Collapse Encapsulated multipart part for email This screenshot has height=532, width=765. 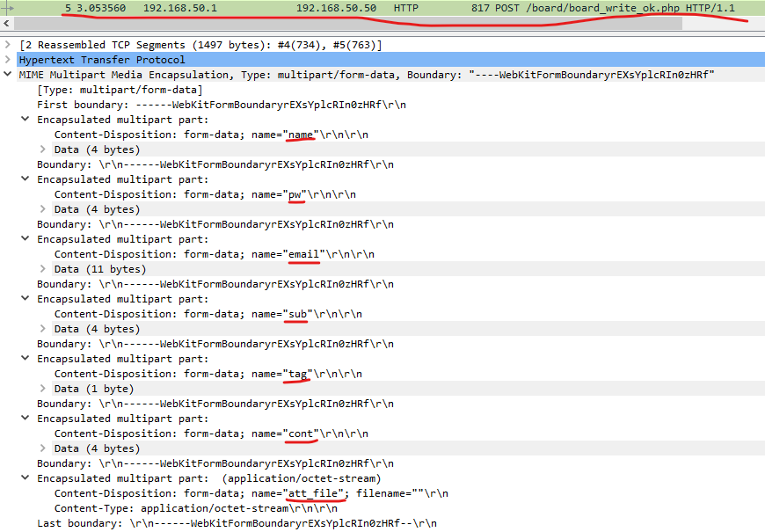[x=25, y=239]
